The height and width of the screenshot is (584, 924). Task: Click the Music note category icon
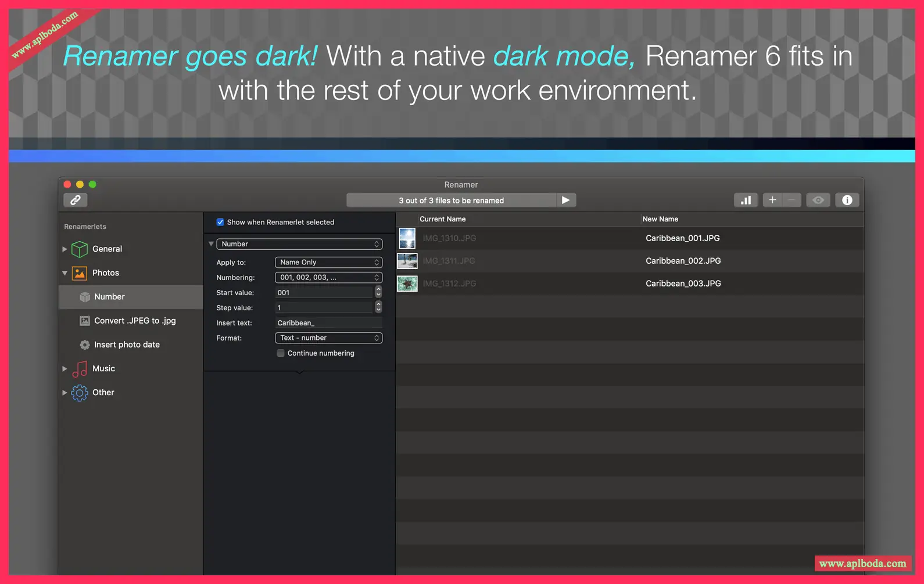(80, 369)
